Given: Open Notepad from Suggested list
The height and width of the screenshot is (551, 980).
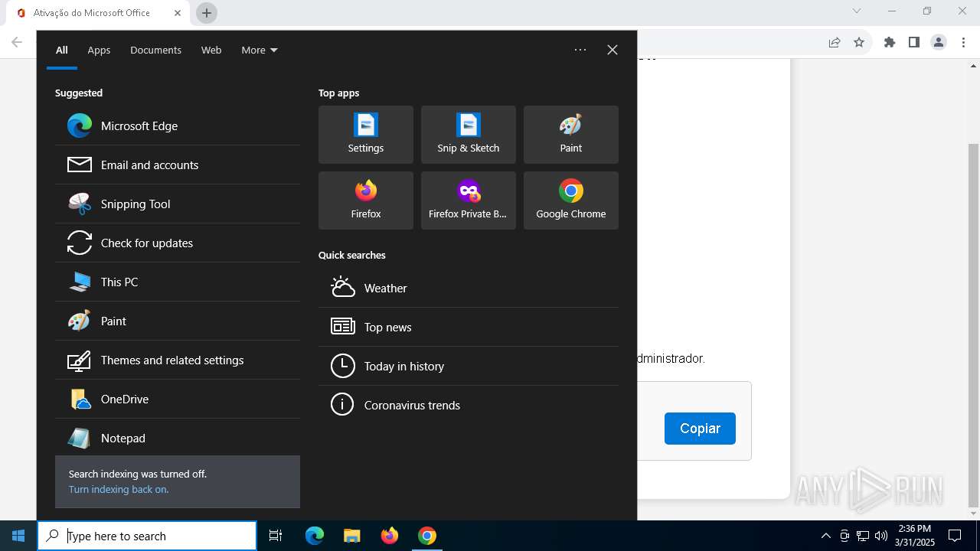Looking at the screenshot, I should [178, 438].
